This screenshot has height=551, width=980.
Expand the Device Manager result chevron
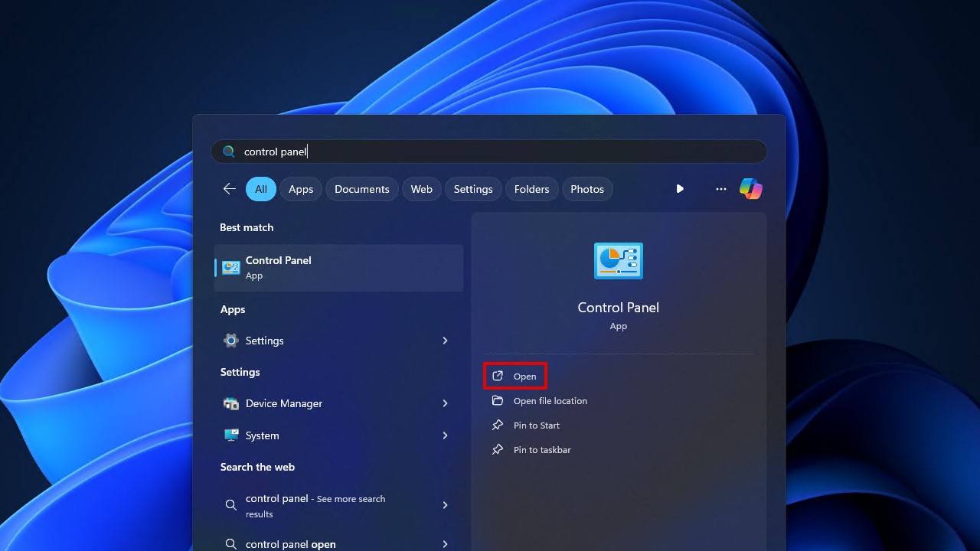pyautogui.click(x=445, y=403)
